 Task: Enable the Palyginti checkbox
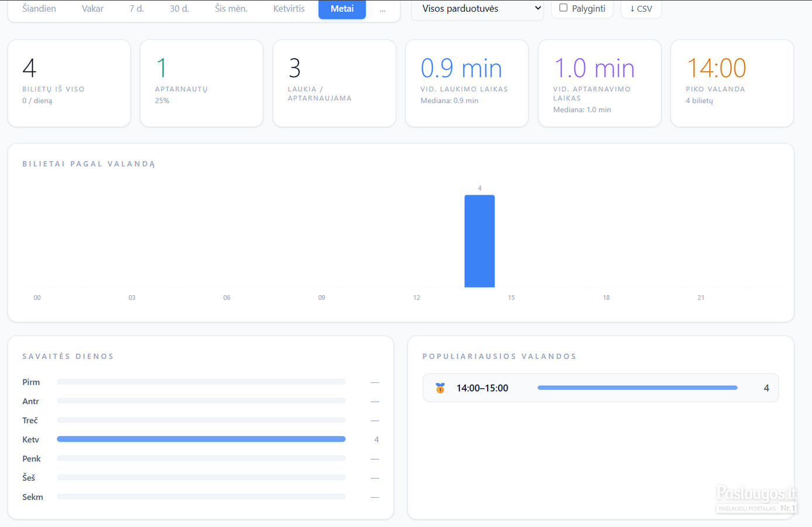pyautogui.click(x=563, y=8)
